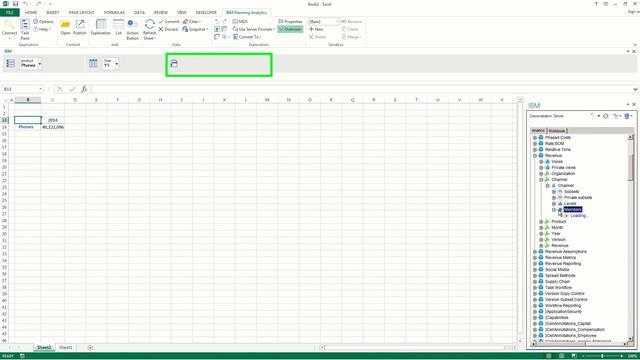Click the Page Layout view icon in status bar
Image resolution: width=640 pixels, height=360 pixels.
[x=561, y=356]
